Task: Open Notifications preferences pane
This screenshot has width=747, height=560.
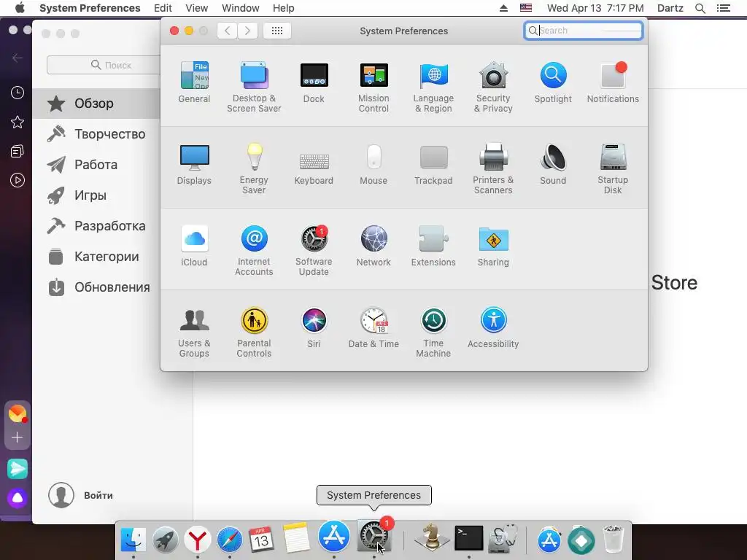Action: [x=613, y=82]
